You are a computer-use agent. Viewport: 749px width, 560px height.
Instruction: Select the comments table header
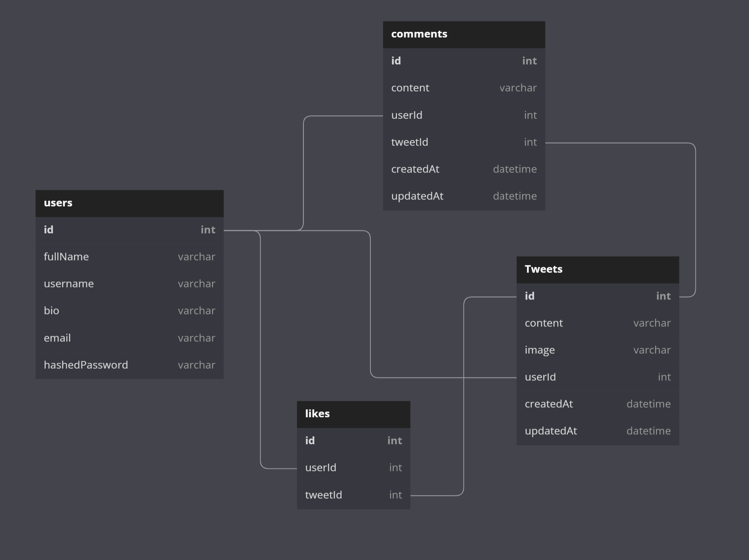[x=464, y=34]
